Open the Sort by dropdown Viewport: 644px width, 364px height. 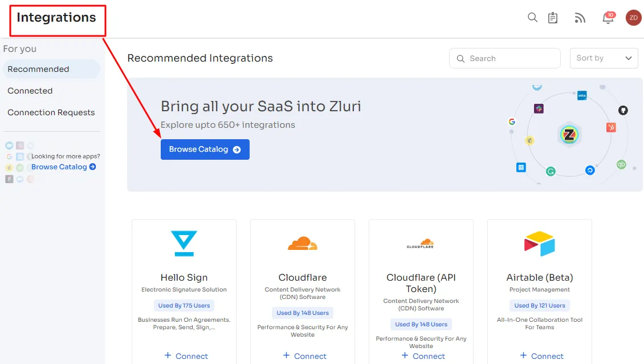(x=604, y=58)
